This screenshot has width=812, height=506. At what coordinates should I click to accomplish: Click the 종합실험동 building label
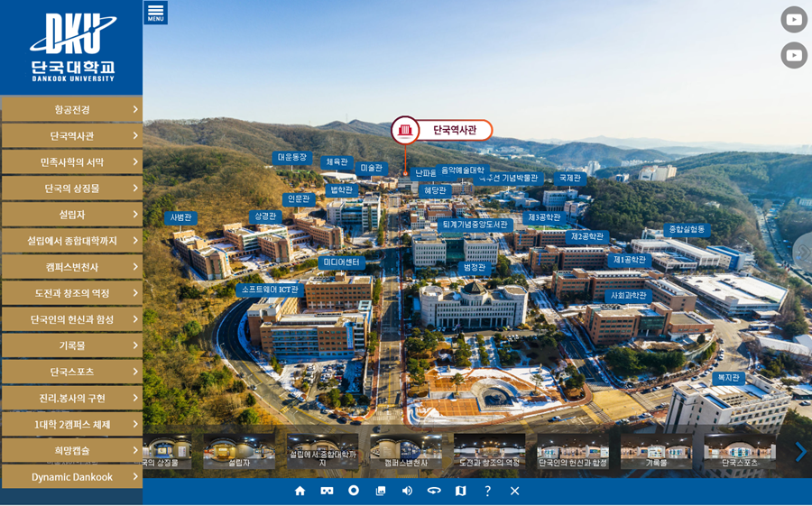(687, 230)
